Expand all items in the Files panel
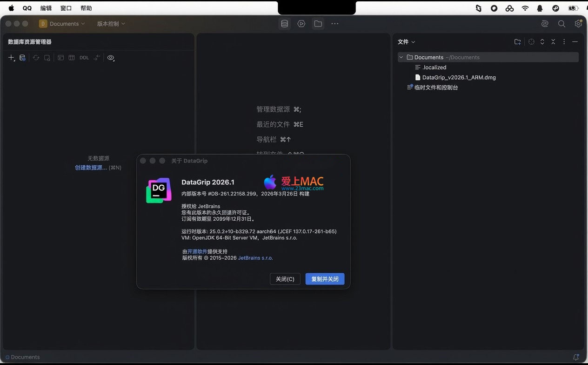This screenshot has width=588, height=365. click(x=542, y=42)
